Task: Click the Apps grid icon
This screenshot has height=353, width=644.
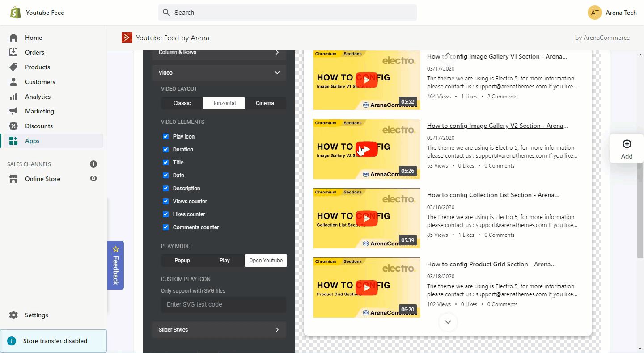Action: [x=13, y=141]
